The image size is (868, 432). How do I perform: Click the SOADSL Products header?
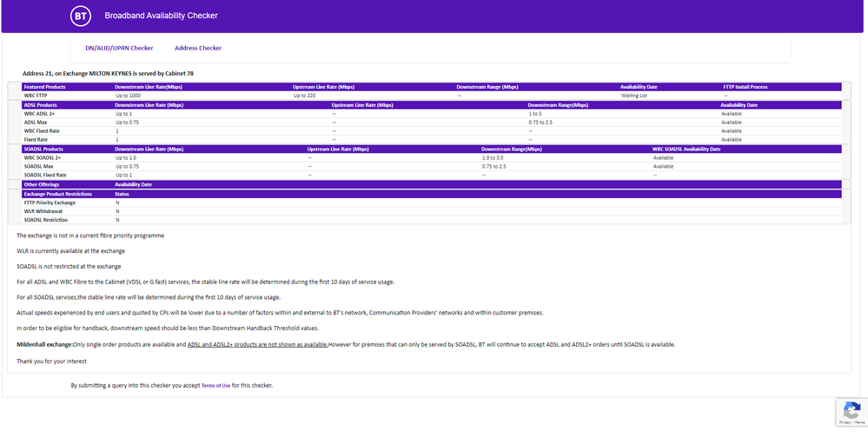[x=43, y=150]
